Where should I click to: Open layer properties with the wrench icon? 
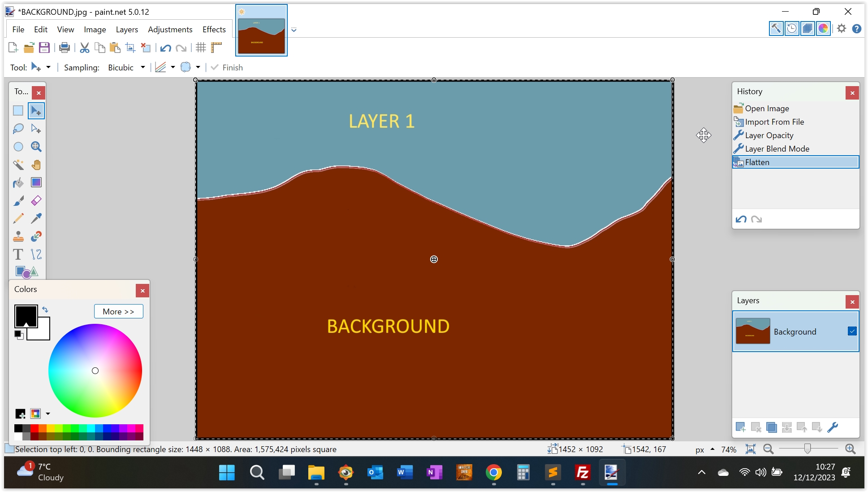833,427
